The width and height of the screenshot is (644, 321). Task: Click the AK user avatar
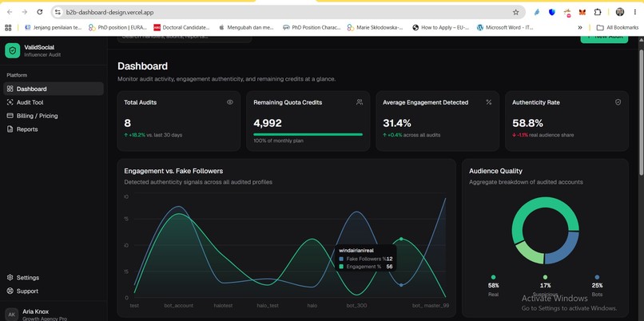pos(12,315)
